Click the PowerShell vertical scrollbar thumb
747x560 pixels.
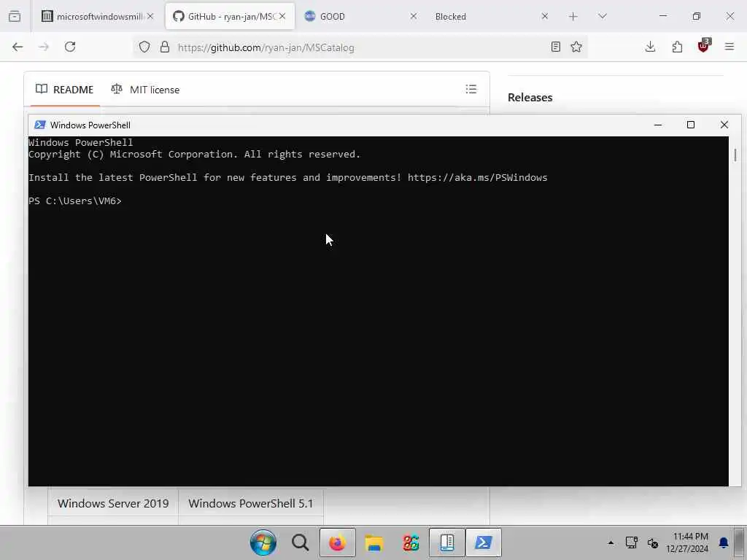click(735, 155)
